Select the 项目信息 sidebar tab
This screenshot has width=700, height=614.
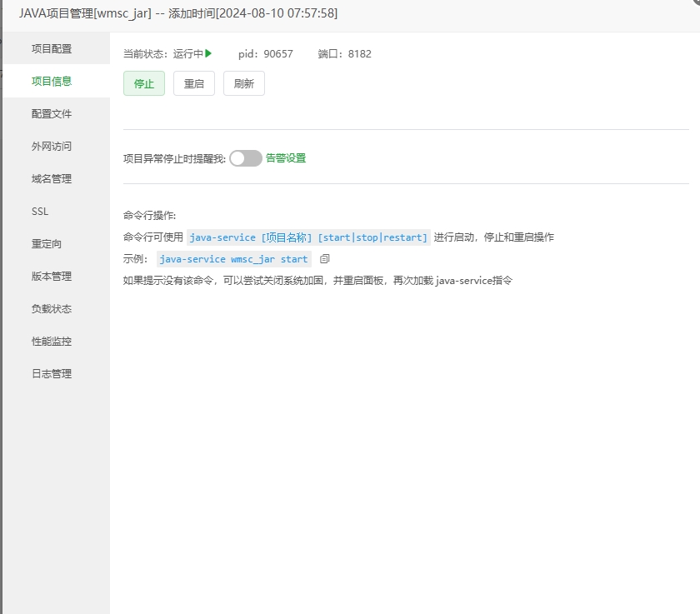tap(57, 81)
